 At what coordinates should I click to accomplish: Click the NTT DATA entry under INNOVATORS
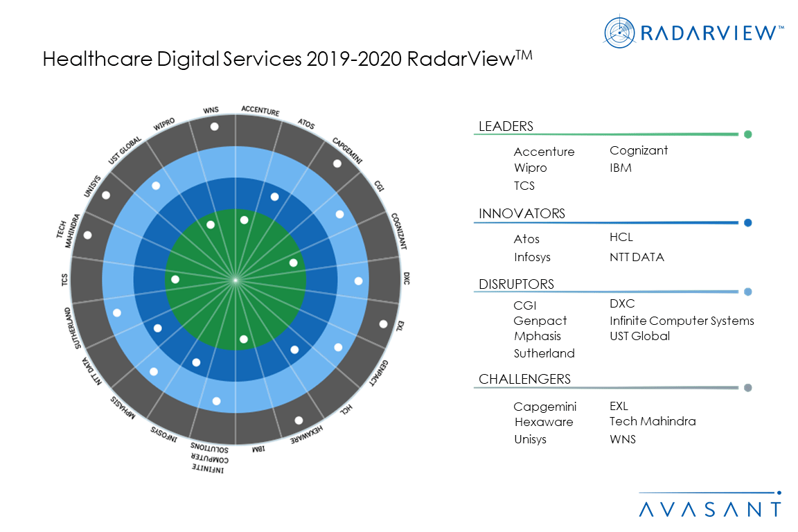637,257
